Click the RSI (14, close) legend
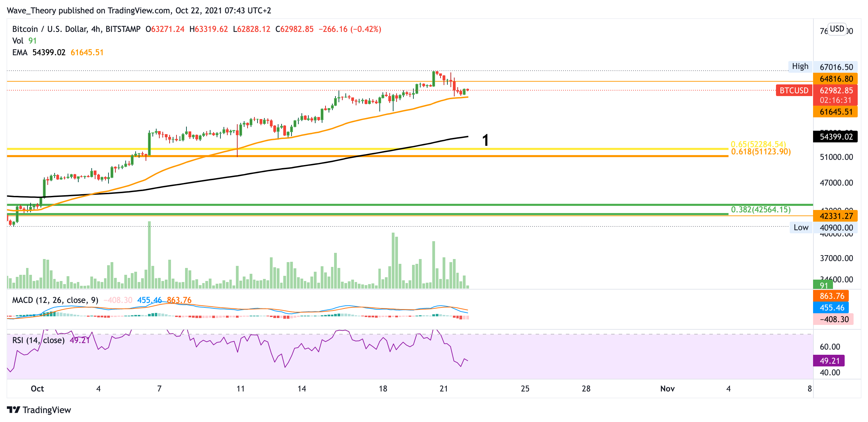 [x=38, y=340]
